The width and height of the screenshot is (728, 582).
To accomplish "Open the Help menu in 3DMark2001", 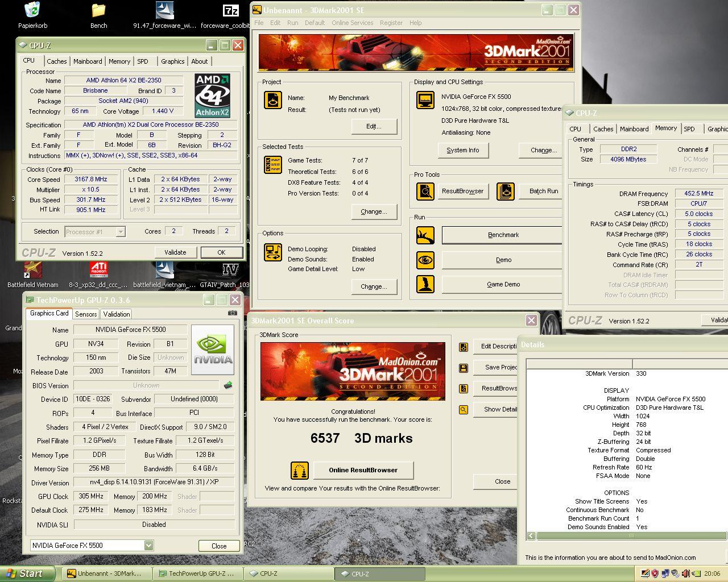I will coord(416,23).
